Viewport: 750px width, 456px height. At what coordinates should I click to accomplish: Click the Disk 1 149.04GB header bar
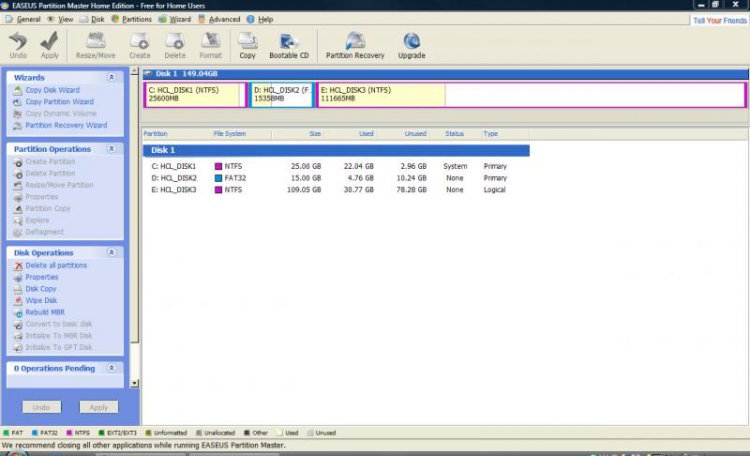[x=445, y=74]
